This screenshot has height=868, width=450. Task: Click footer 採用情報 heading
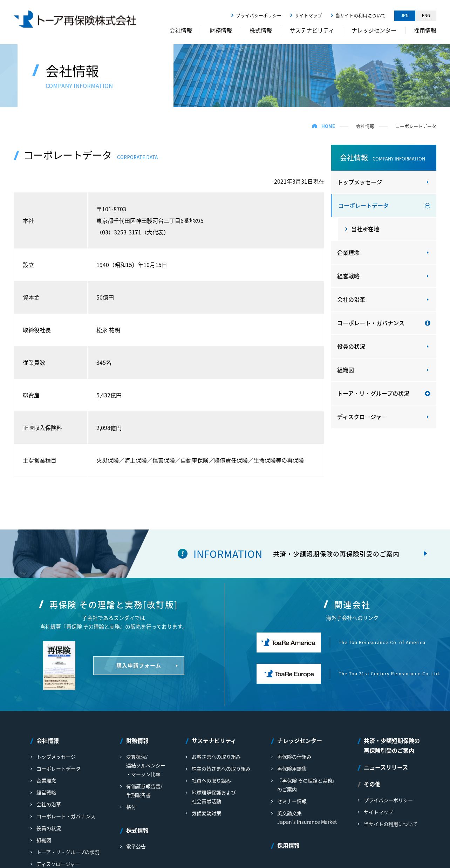point(288,846)
